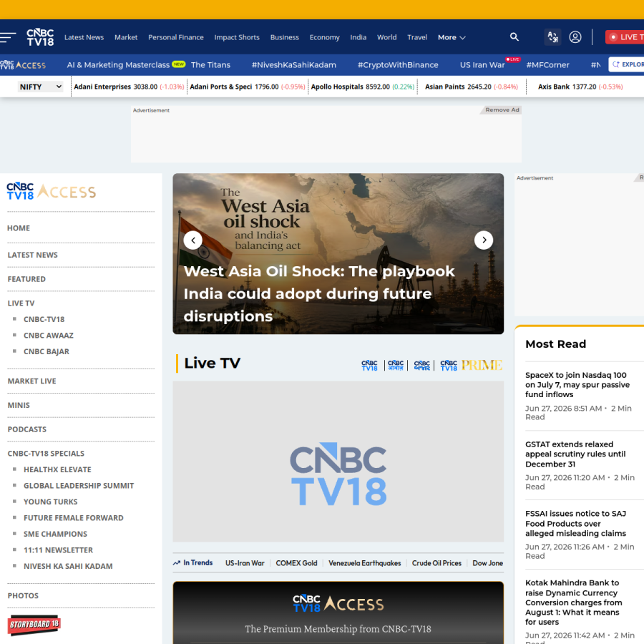
Task: Open COMEX Gold trending topic
Action: point(296,563)
